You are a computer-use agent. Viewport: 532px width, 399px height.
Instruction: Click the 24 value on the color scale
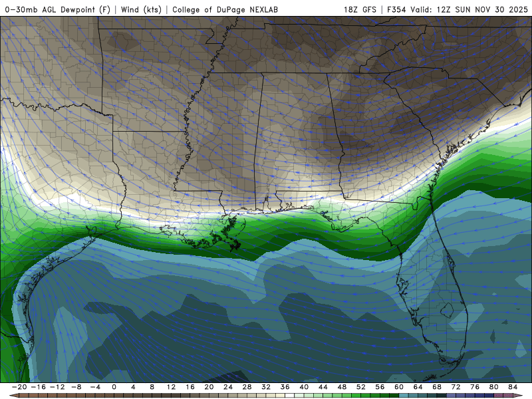click(x=228, y=387)
